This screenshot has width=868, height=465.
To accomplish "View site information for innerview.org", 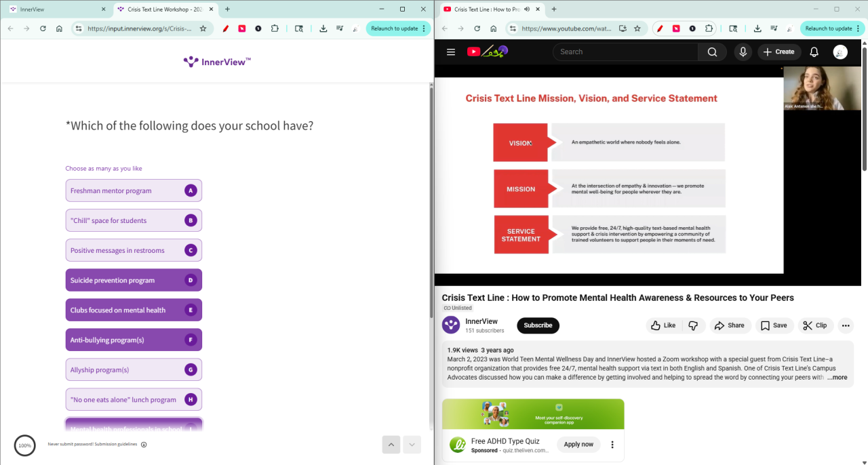I will pyautogui.click(x=78, y=28).
